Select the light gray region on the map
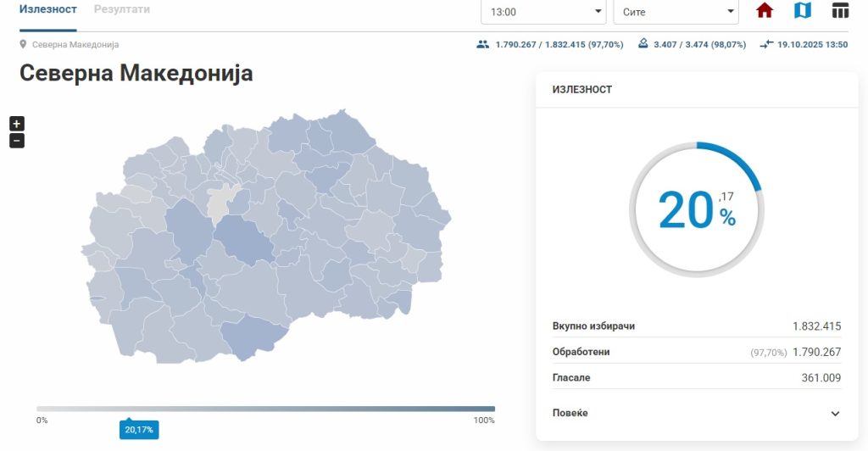 (x=220, y=201)
